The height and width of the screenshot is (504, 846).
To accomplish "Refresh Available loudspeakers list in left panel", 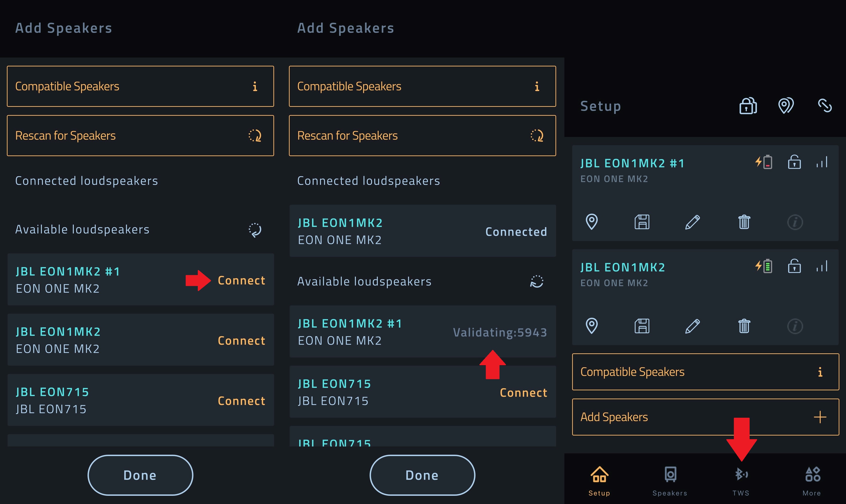I will [255, 230].
